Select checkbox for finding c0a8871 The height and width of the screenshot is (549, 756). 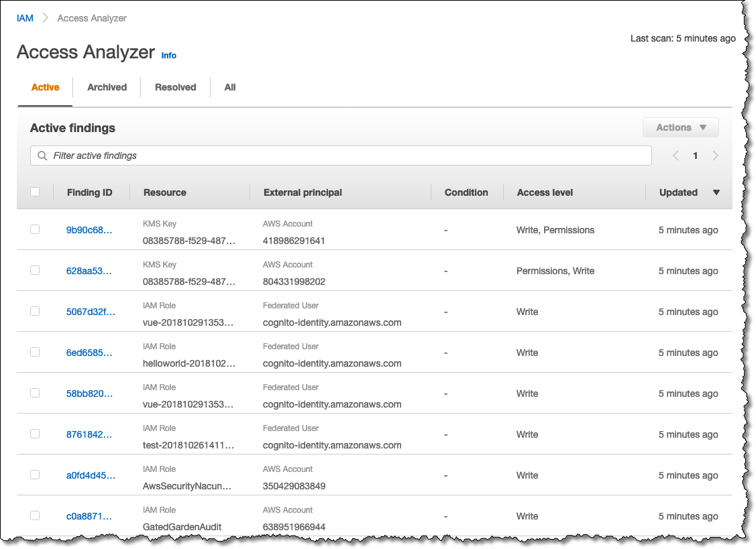[x=35, y=515]
